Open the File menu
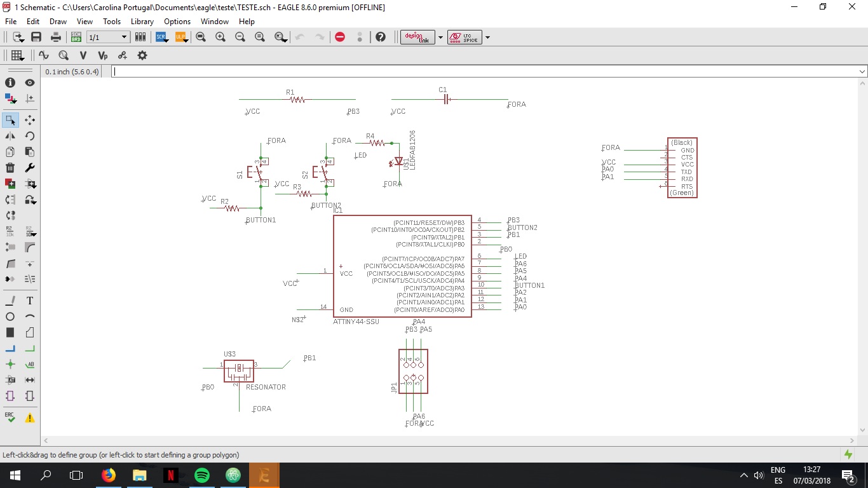Viewport: 868px width, 488px height. 11,22
